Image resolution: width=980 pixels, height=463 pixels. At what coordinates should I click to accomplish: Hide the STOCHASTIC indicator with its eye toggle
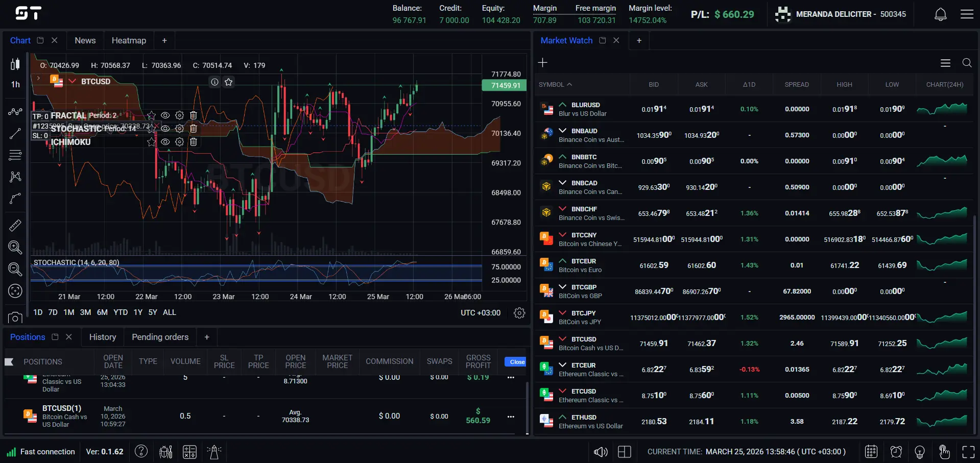pos(165,129)
